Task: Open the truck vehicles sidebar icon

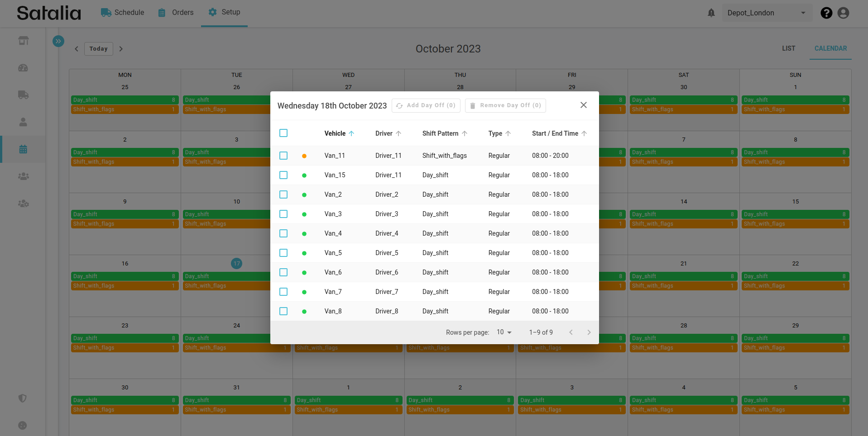Action: coord(23,95)
